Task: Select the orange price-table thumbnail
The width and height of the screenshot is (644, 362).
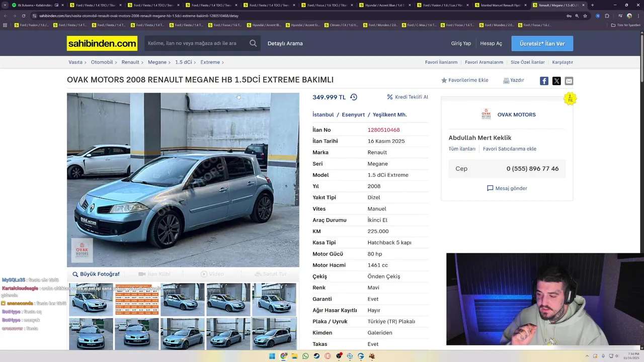Action: point(137,299)
